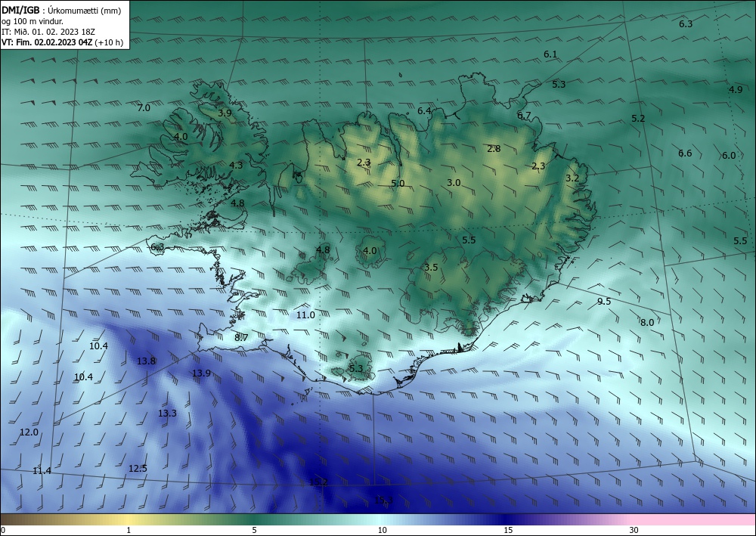
Task: Select the 'VT: Fim. 02.02.2023 04Z' valid time line
Action: (x=47, y=42)
